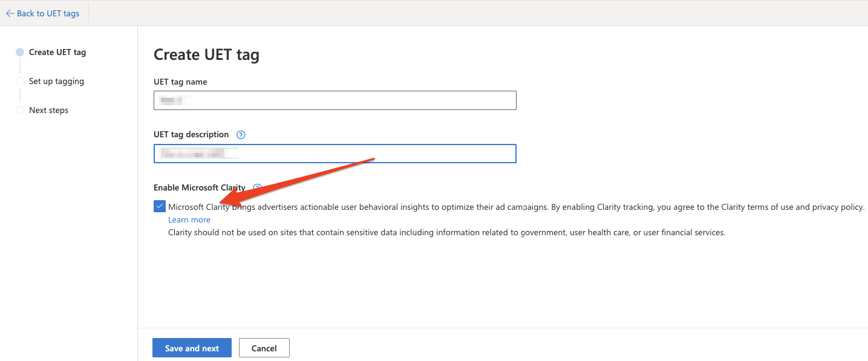Click the Microsoft Clarity brings advertisers text
Screen dimensions: 868x361
click(516, 207)
